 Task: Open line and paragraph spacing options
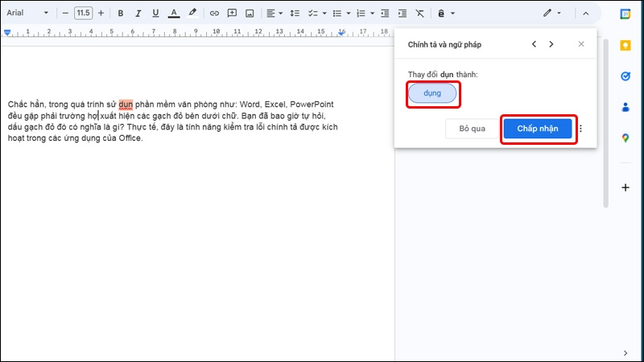(295, 13)
